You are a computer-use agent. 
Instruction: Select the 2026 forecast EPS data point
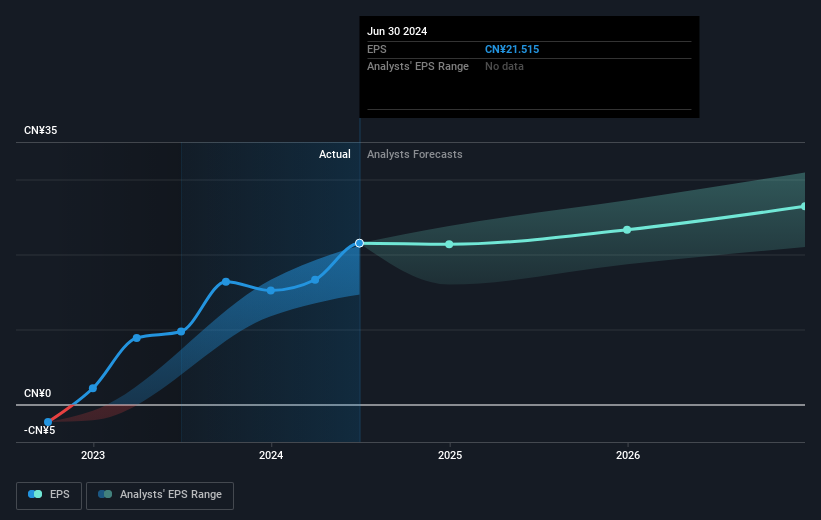627,229
